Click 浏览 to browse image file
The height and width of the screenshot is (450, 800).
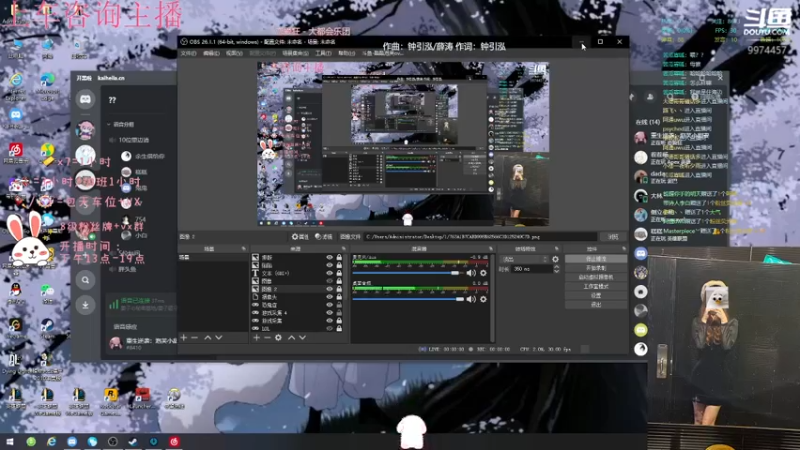coord(613,237)
